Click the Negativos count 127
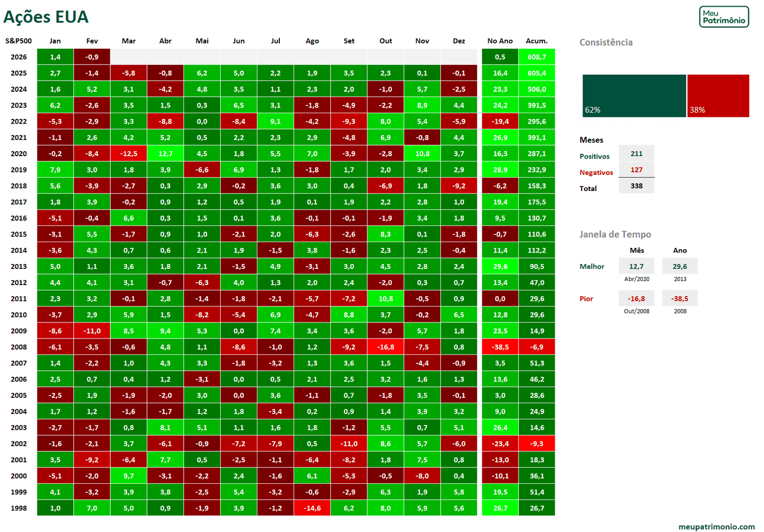 coord(637,170)
